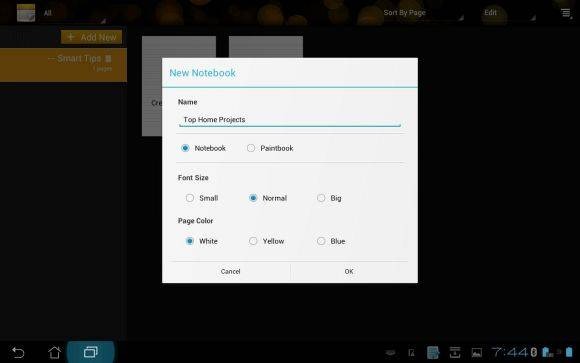The width and height of the screenshot is (580, 363).
Task: Tap the SuperNote app icon in top bar
Action: pos(26,13)
